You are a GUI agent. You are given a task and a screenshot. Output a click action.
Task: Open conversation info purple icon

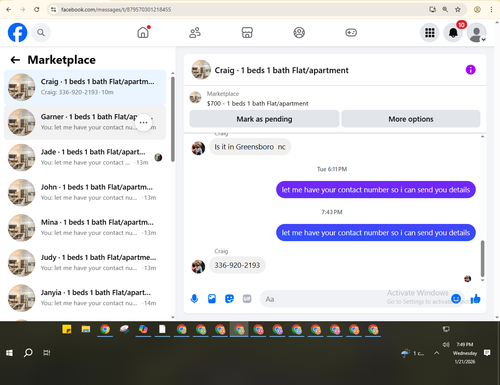point(470,70)
